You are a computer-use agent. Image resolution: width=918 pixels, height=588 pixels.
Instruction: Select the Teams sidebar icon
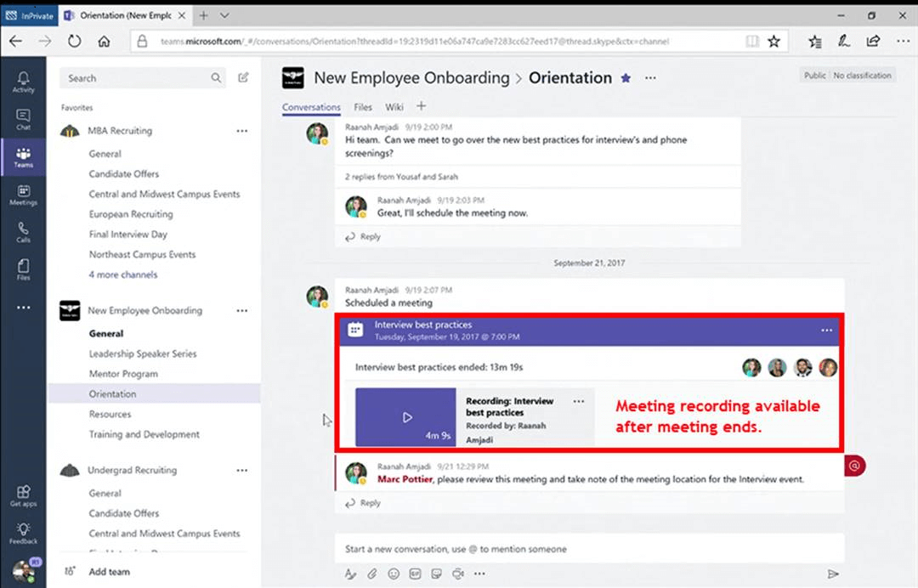coord(24,157)
